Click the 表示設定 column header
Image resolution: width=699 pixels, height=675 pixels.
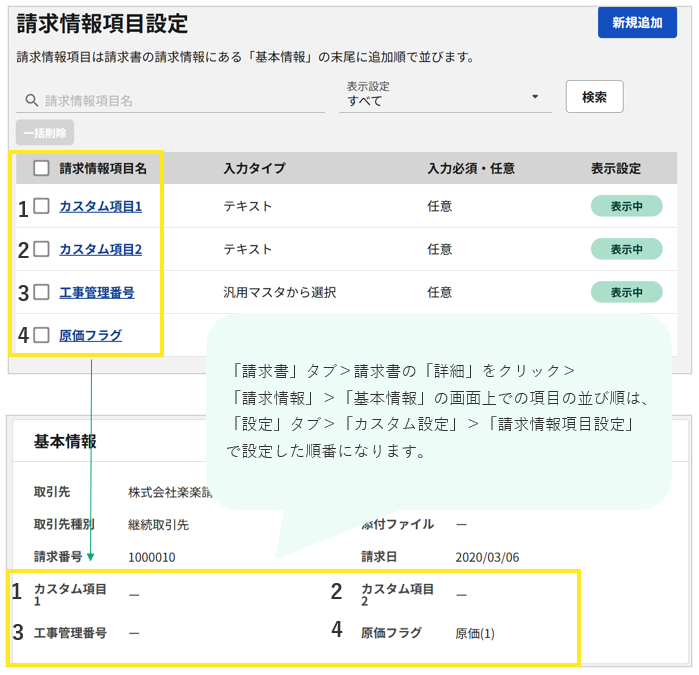point(616,168)
